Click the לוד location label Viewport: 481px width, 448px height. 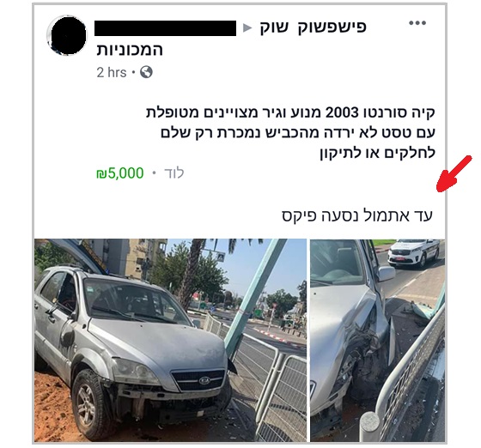(x=174, y=173)
